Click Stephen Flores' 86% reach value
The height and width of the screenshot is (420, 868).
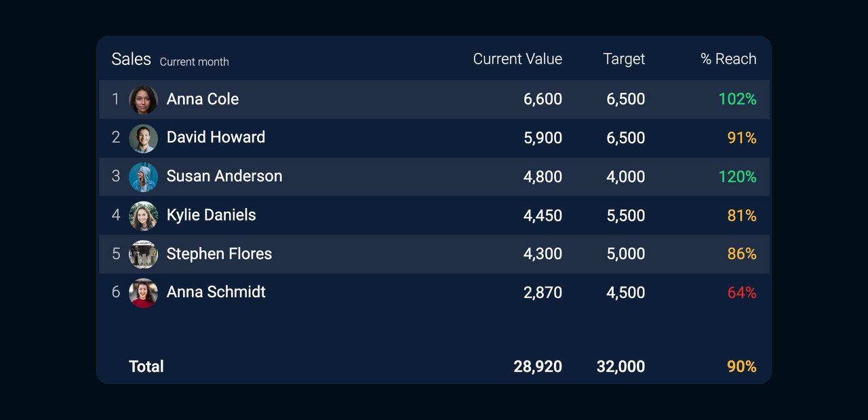(742, 254)
